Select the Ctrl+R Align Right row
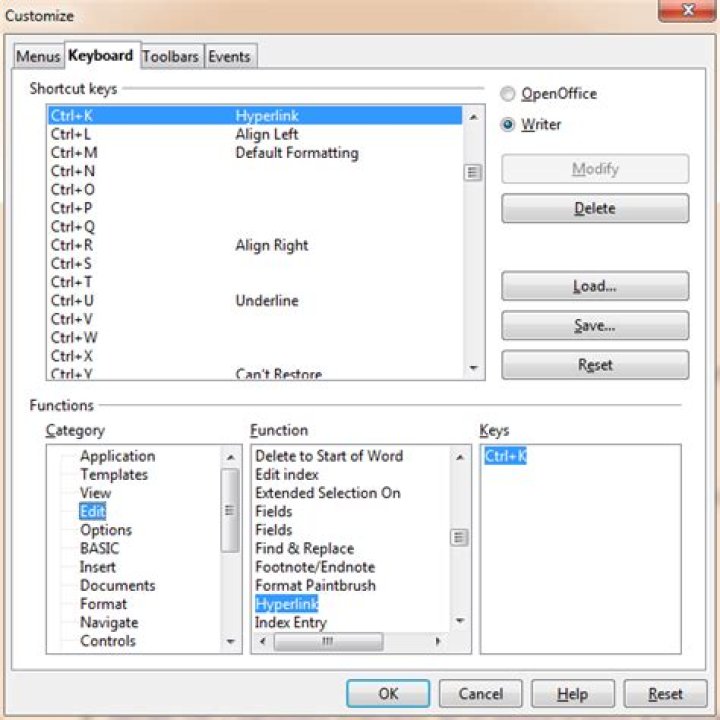The height and width of the screenshot is (720, 720). (x=255, y=245)
